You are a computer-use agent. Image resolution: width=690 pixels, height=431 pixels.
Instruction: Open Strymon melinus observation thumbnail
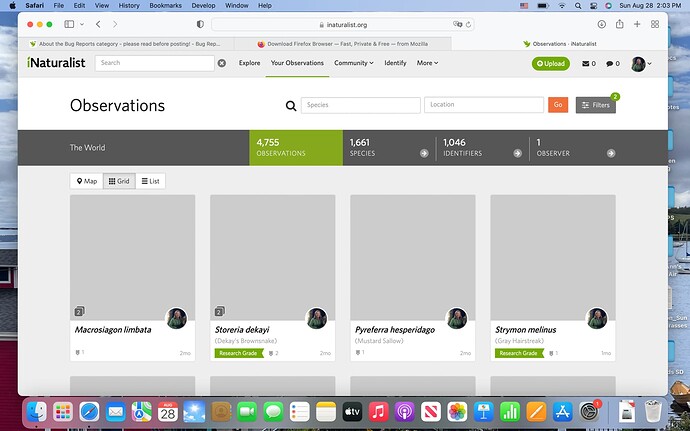click(553, 258)
